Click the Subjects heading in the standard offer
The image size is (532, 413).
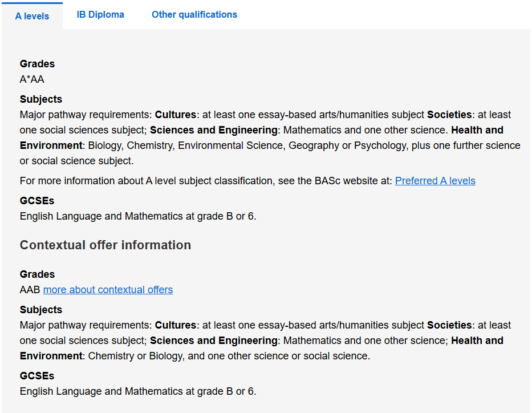pyautogui.click(x=40, y=99)
